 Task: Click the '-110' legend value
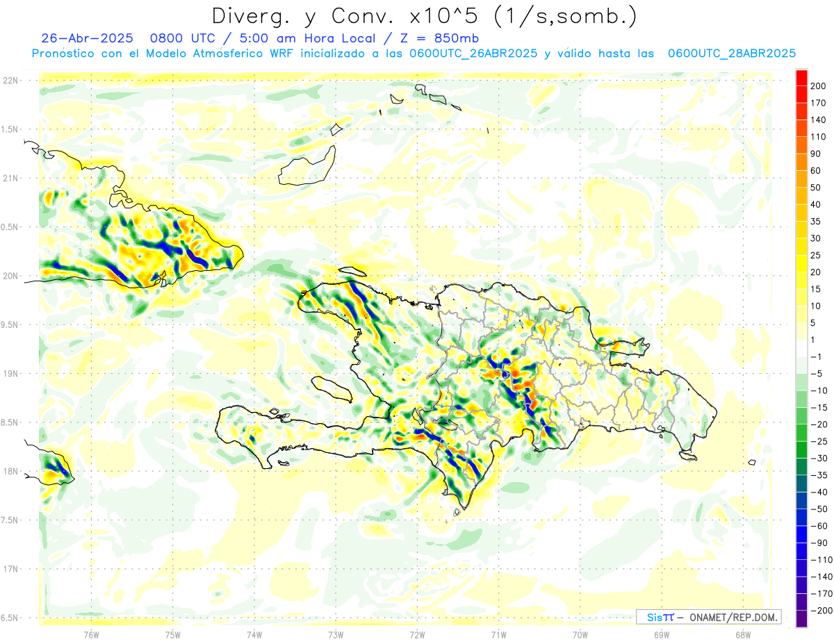[x=820, y=560]
